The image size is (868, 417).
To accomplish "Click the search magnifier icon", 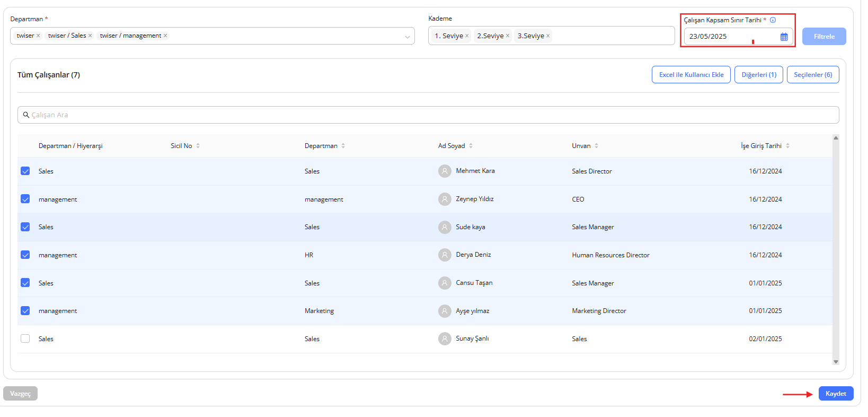I will pyautogui.click(x=26, y=115).
